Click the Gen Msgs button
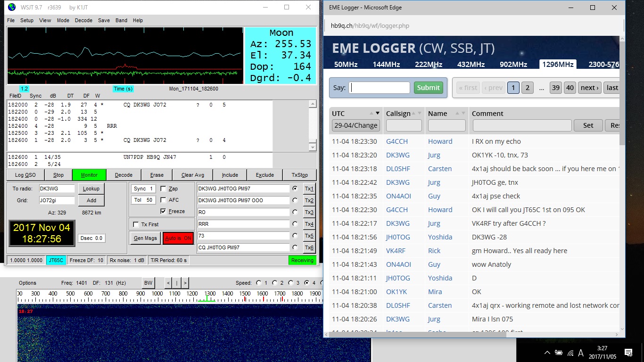 coord(145,238)
